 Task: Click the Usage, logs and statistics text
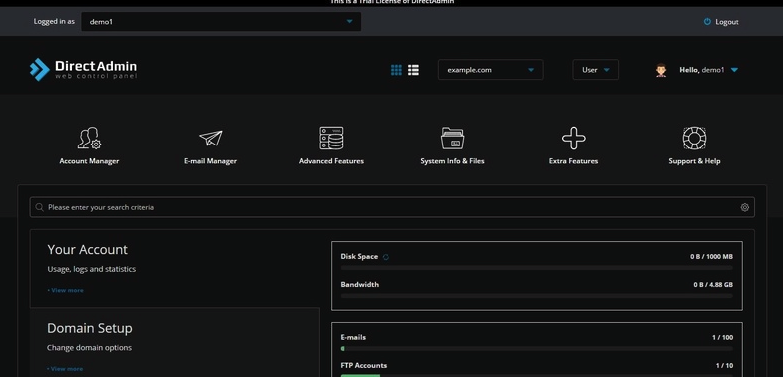(91, 269)
